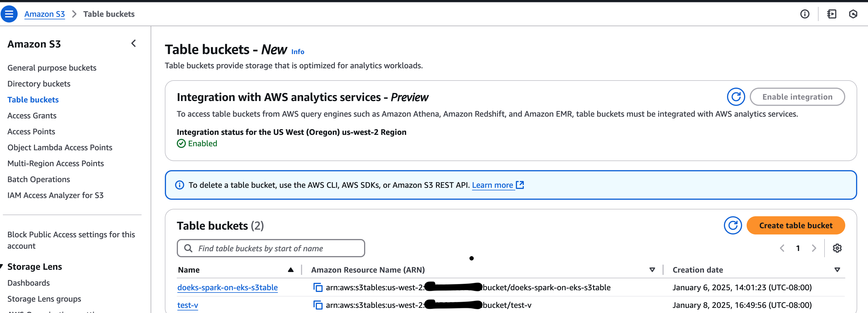Open doeks-spark-on-eks-s3table bucket

click(x=227, y=287)
